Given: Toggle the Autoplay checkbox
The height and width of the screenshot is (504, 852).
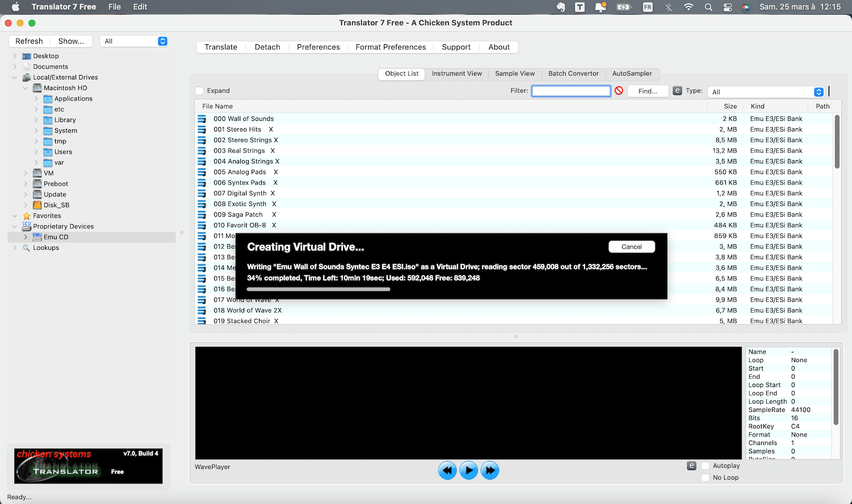Looking at the screenshot, I should click(705, 466).
